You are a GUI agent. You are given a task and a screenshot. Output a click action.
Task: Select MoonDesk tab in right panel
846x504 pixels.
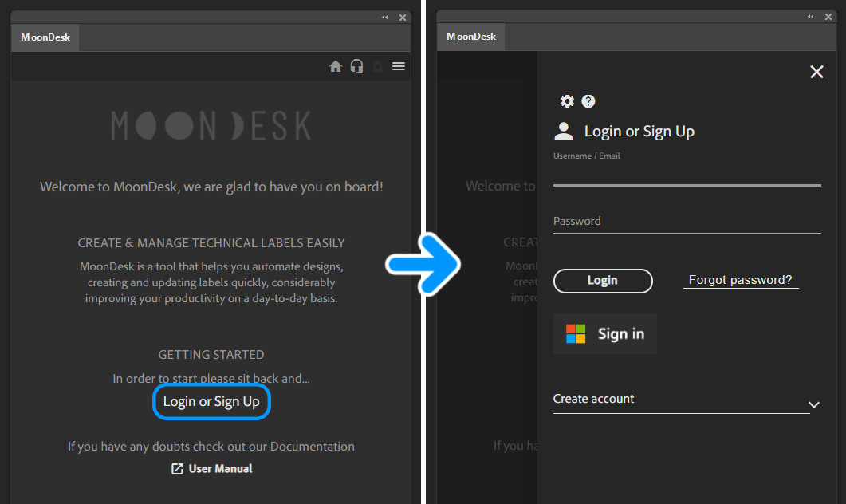(x=471, y=37)
